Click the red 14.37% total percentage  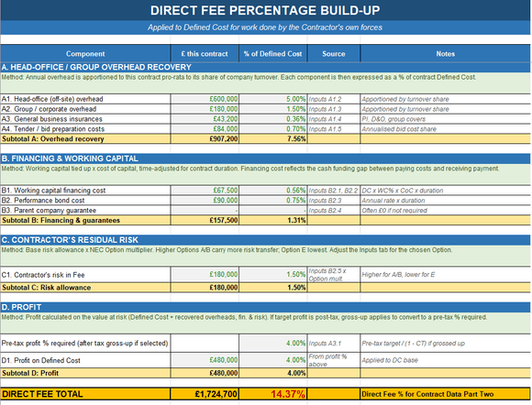click(272, 394)
